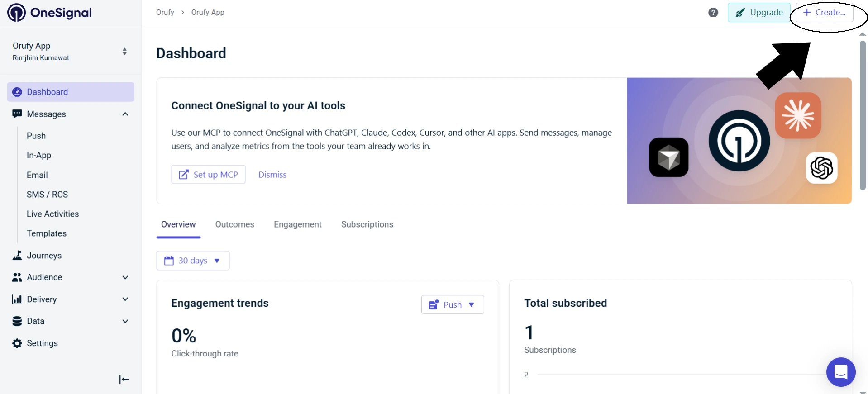Expand the Data section

click(x=125, y=321)
